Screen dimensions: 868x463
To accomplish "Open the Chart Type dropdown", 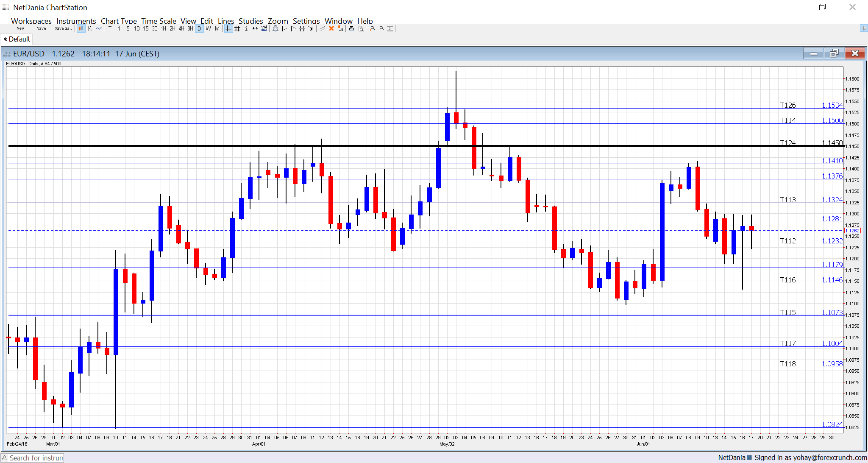I will 119,21.
